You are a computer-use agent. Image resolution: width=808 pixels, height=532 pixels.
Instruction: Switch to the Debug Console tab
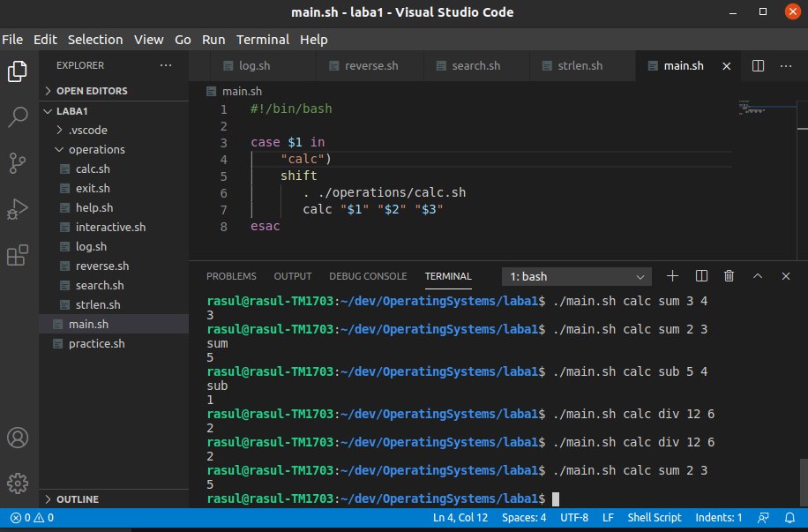[x=368, y=276]
